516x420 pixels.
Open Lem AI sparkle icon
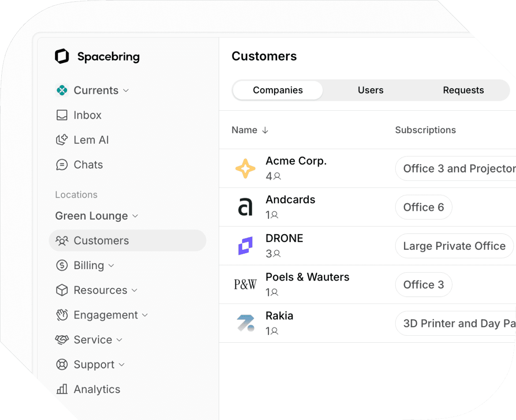point(62,140)
